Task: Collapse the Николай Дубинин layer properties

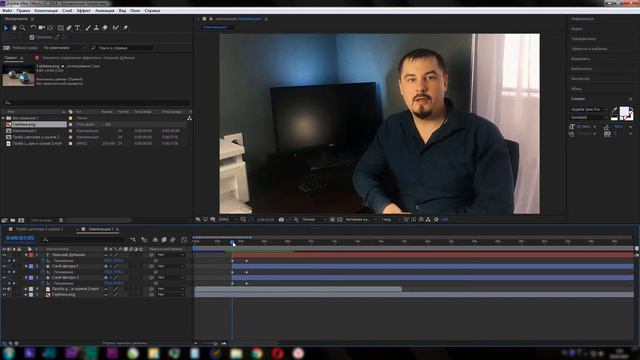Action: [x=26, y=255]
